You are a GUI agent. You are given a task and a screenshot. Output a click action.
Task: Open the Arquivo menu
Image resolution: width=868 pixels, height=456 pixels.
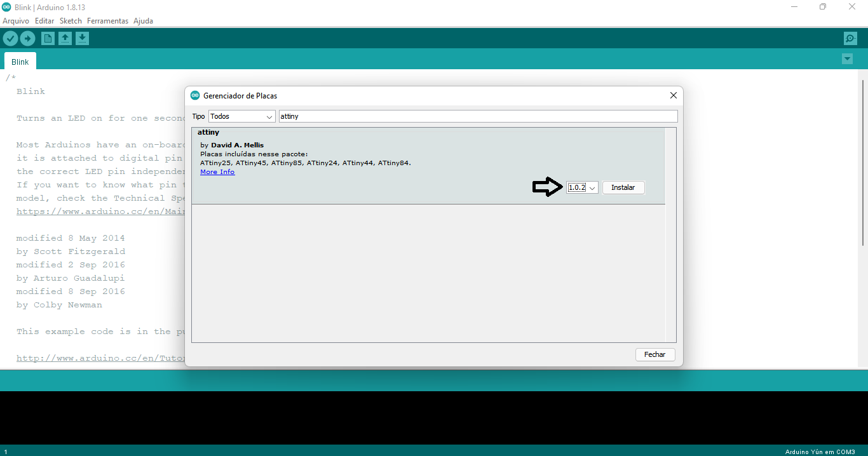(16, 21)
